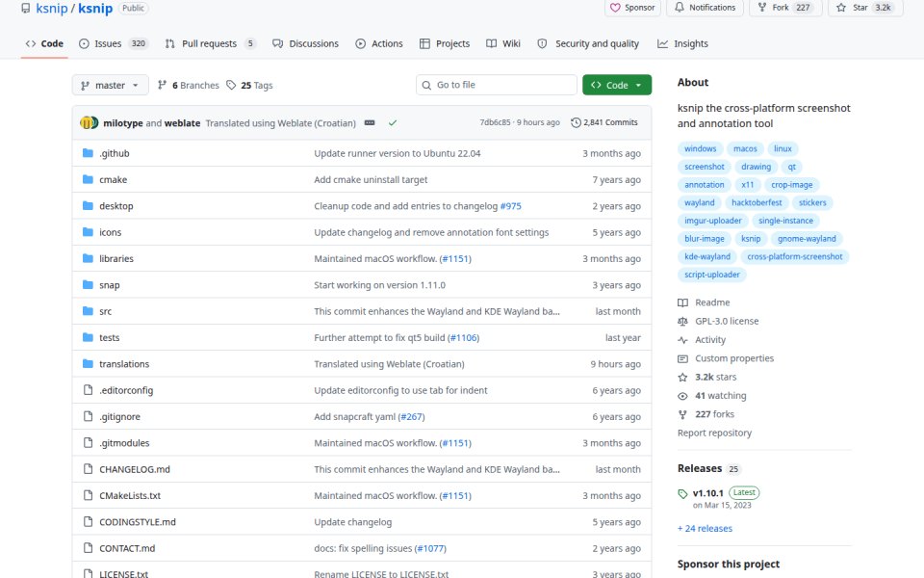Click the green commit status checkmark
This screenshot has height=578, width=924.
[x=393, y=122]
